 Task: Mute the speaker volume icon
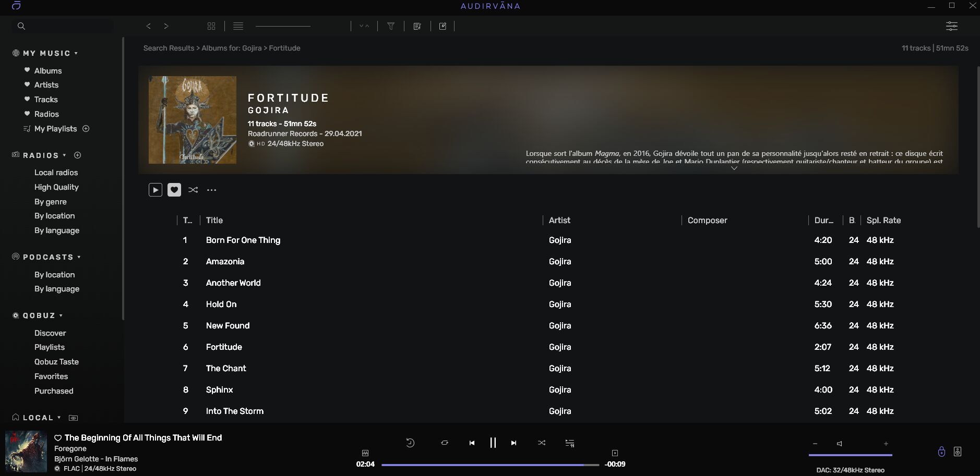click(x=840, y=444)
